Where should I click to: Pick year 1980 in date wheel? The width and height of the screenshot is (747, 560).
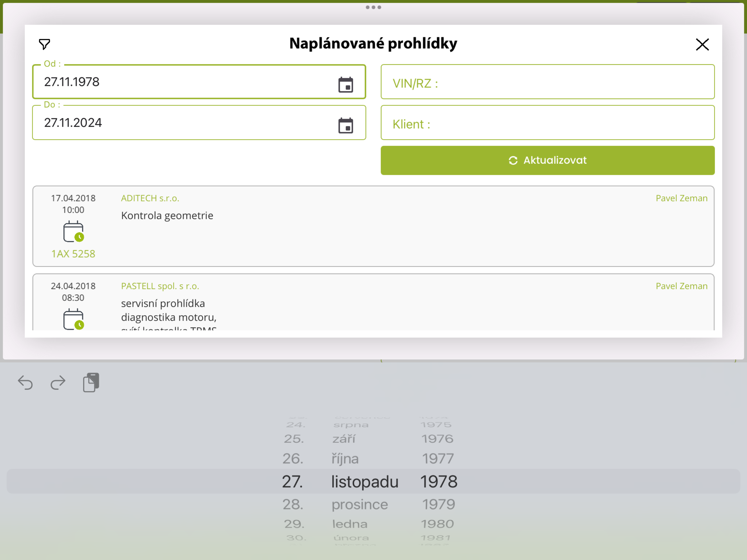(x=437, y=524)
